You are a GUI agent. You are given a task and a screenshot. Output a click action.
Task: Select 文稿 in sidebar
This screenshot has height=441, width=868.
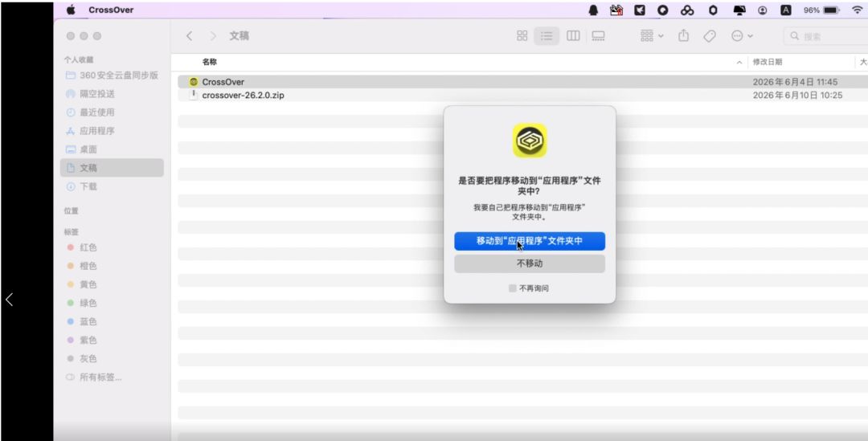(x=112, y=168)
